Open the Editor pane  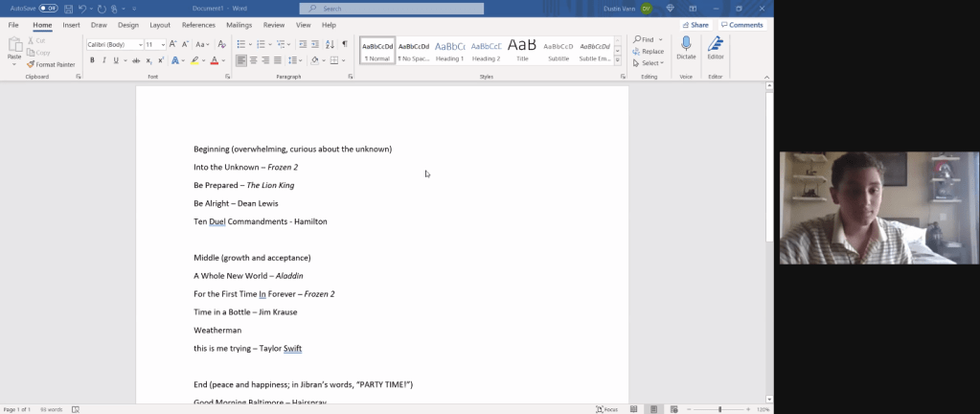(715, 48)
